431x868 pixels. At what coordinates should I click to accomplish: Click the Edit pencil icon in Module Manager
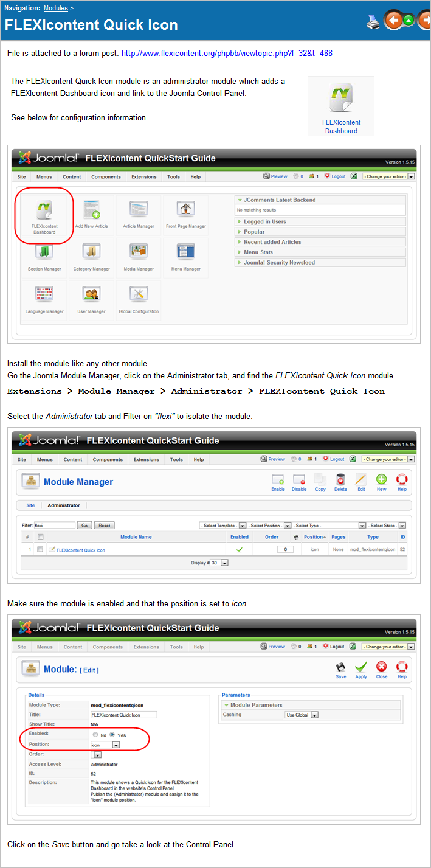pyautogui.click(x=361, y=483)
